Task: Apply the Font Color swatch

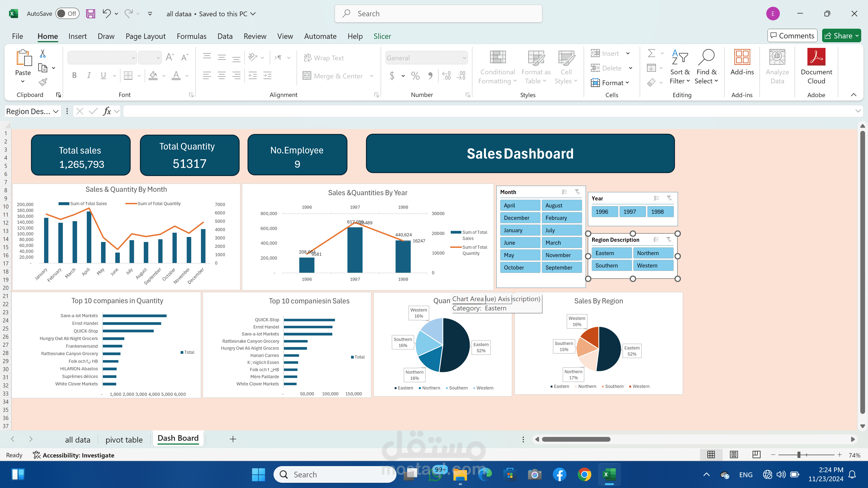Action: [x=176, y=75]
